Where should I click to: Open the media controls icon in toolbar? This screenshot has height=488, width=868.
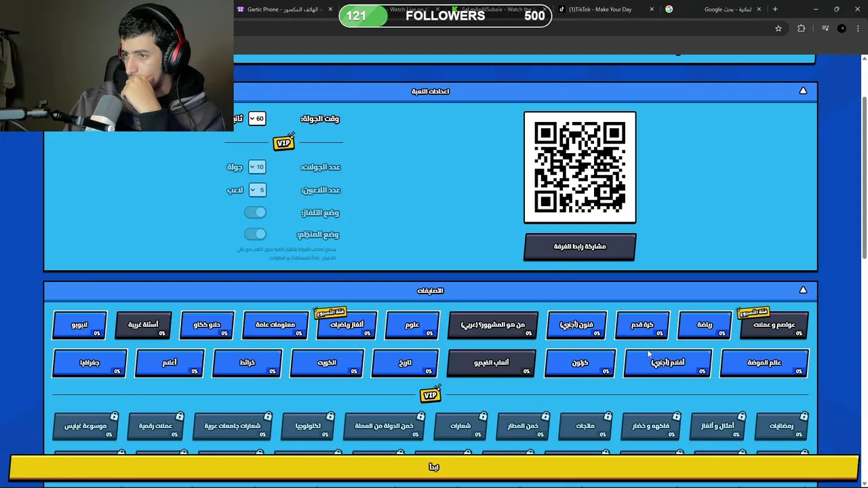(x=825, y=28)
